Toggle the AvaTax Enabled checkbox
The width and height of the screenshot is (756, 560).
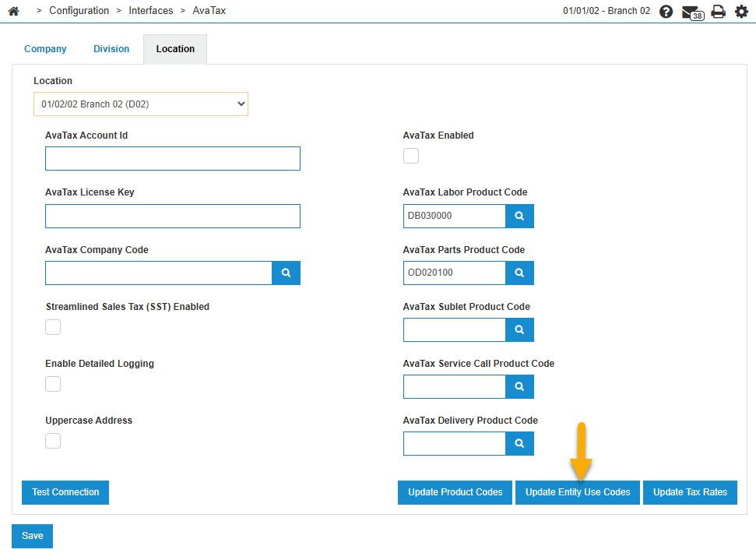pos(411,156)
